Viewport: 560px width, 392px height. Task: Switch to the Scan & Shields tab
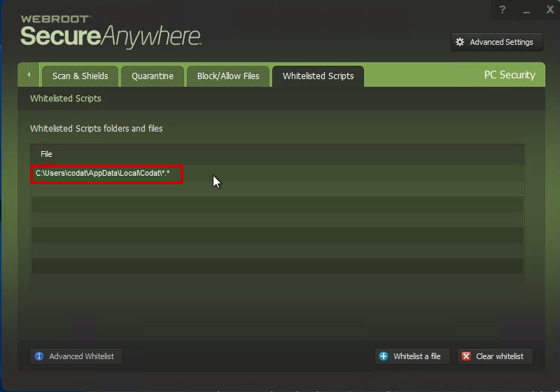point(80,76)
